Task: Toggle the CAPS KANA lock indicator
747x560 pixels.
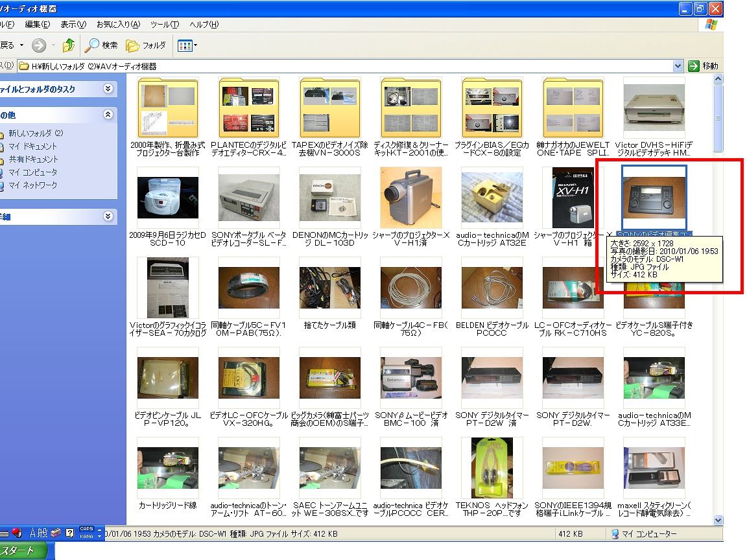Action: [86, 532]
